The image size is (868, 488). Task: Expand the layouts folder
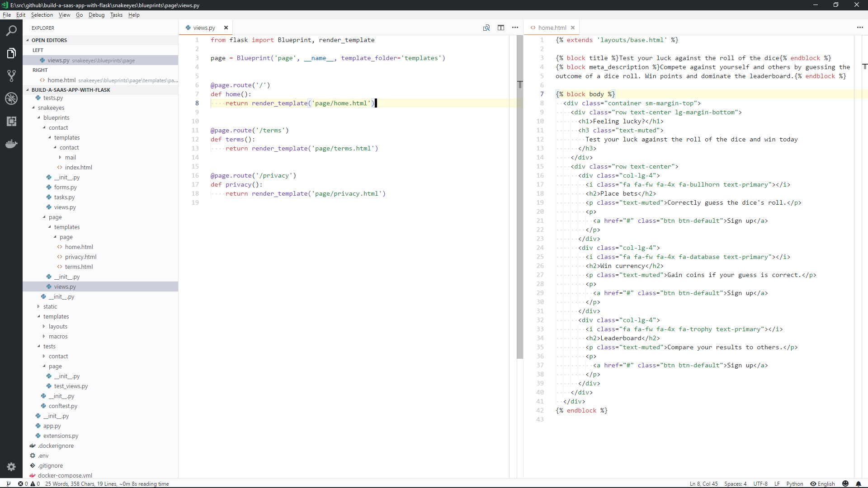[58, 326]
